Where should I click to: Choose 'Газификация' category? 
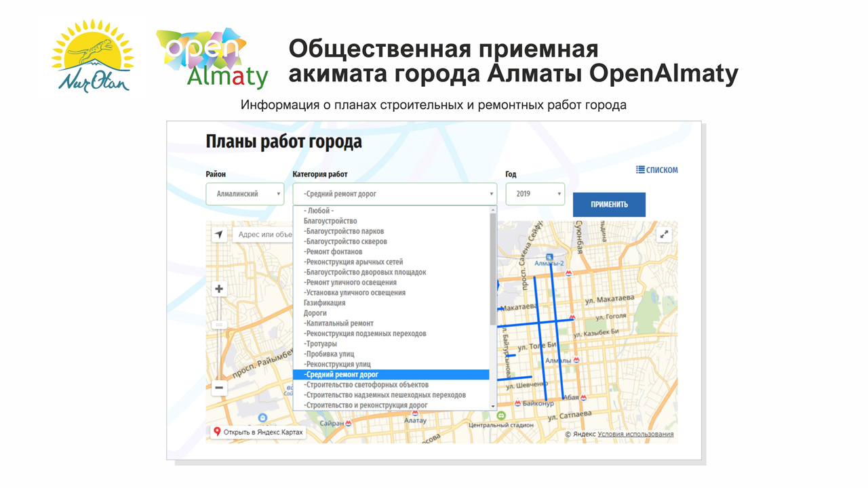coord(391,303)
